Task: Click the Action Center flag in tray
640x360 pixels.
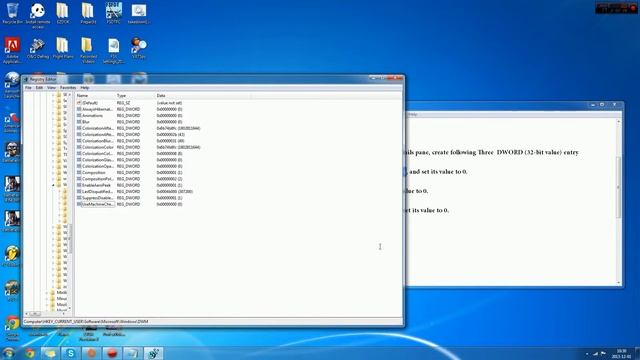Action: 603,354
